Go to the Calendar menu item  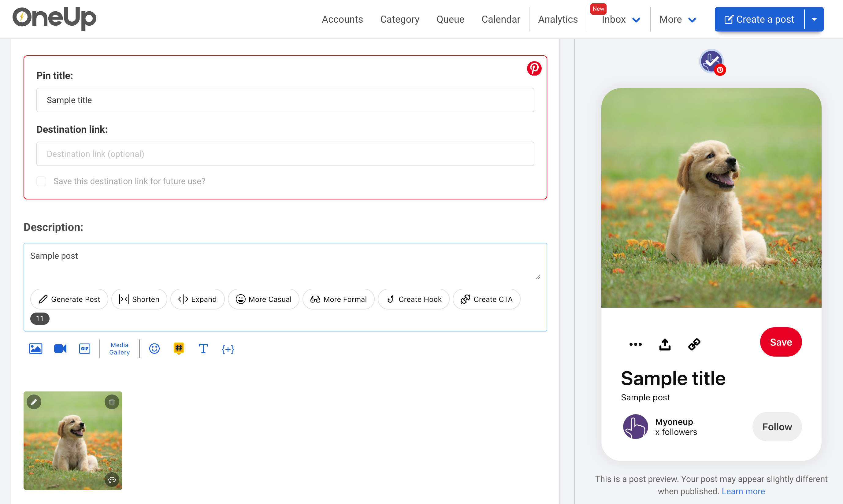[x=501, y=19]
